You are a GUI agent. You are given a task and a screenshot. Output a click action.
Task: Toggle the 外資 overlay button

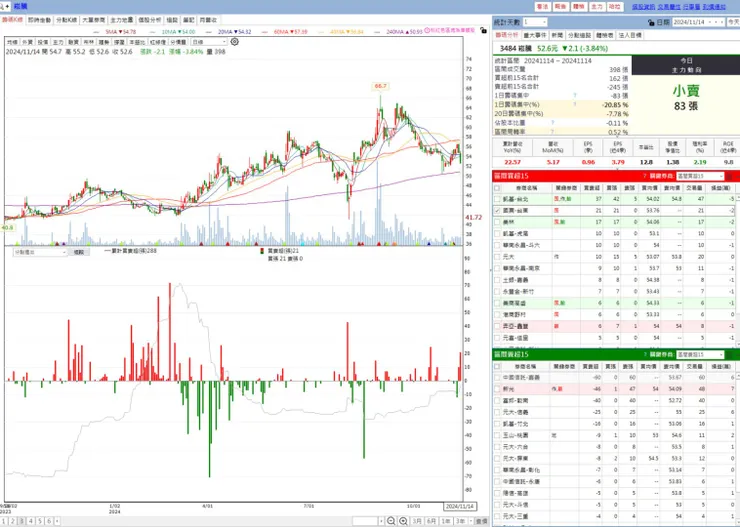(x=28, y=42)
